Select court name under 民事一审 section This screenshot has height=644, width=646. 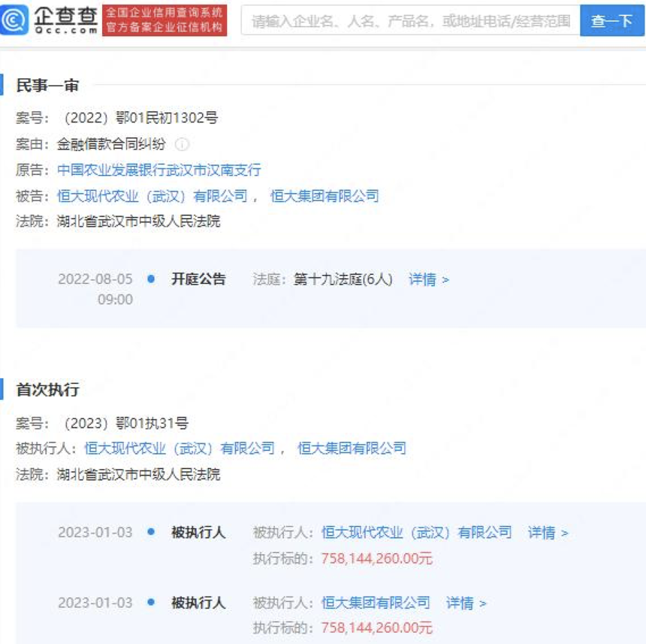(138, 221)
